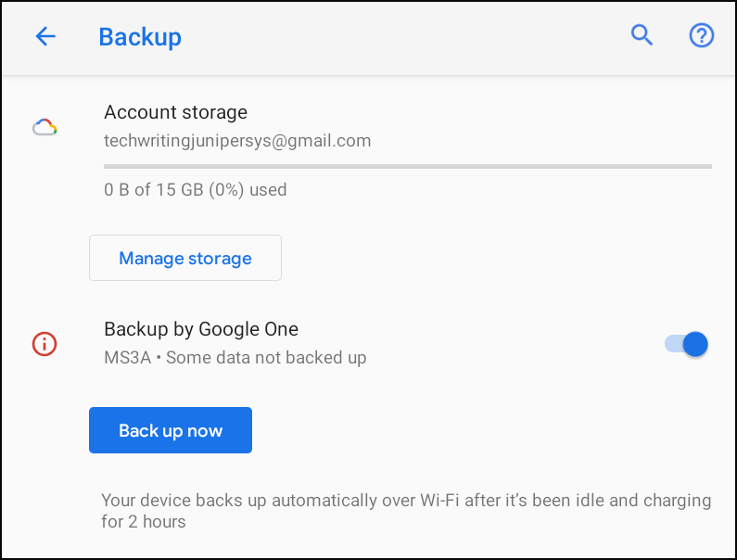Click the empty area of top app bar

[399, 37]
